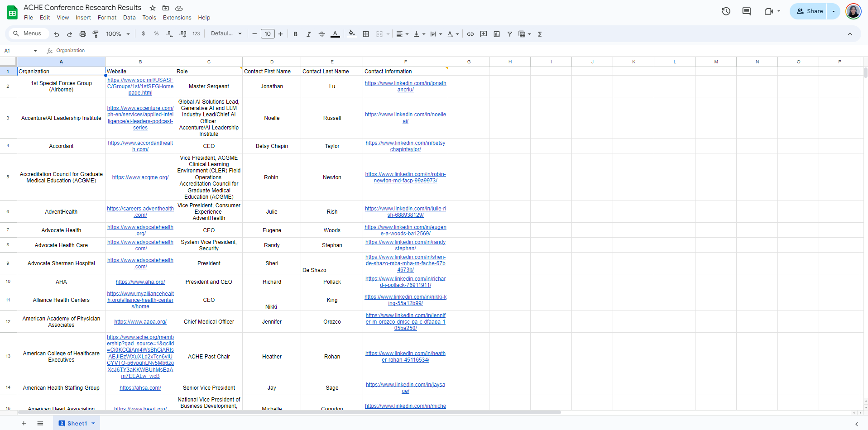Decrease decimal places
This screenshot has height=430, width=868.
(169, 34)
